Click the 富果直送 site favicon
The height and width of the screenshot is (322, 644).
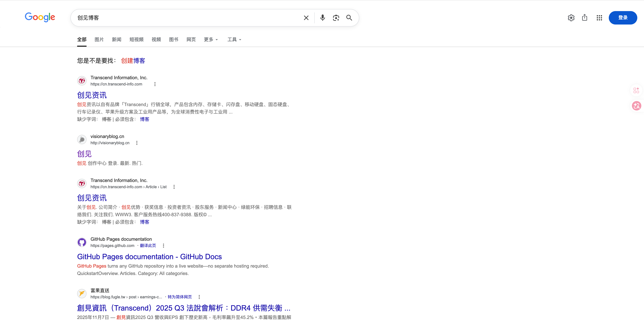pos(82,294)
